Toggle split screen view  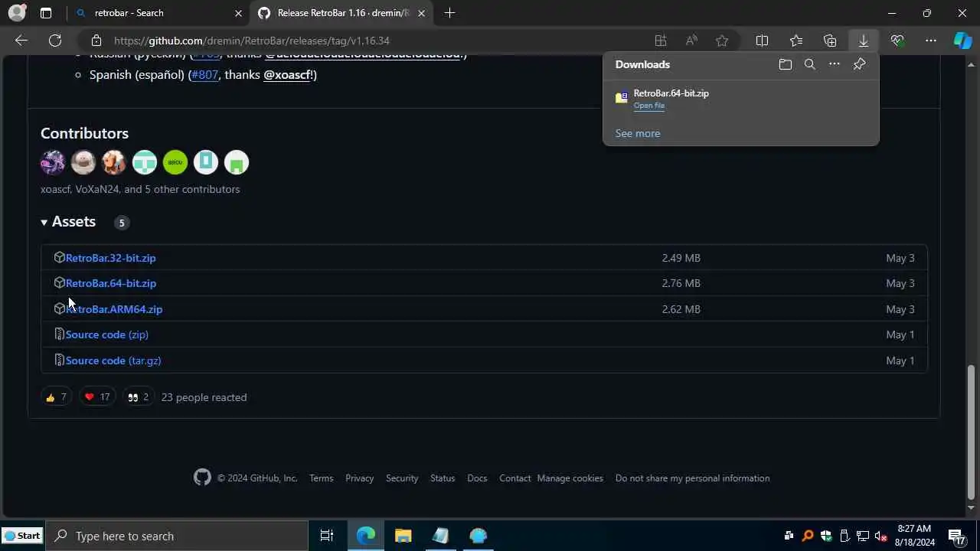point(762,41)
